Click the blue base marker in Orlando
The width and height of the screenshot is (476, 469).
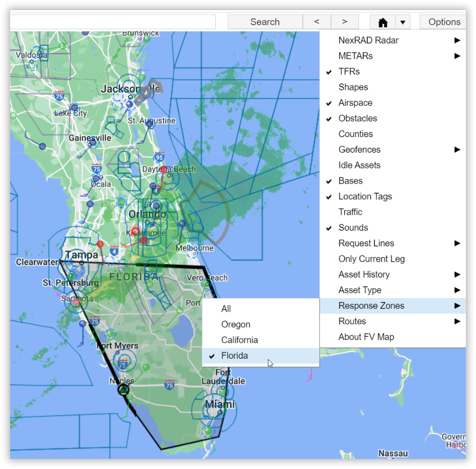[x=156, y=206]
